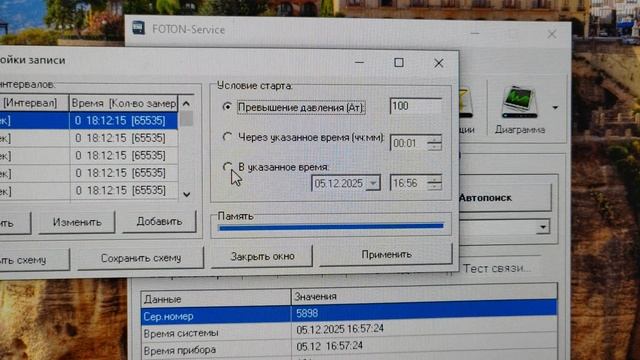Minimize the FOTON-Service window
640x360 pixels.
475,33
